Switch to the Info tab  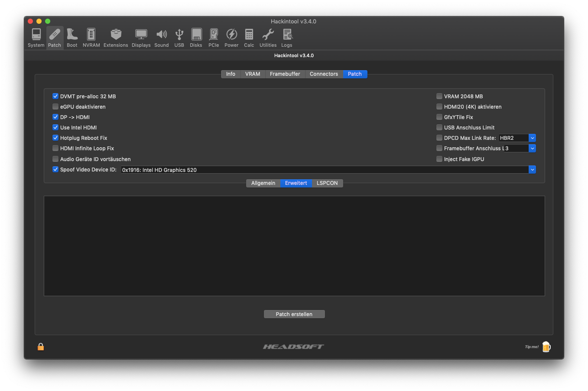pyautogui.click(x=231, y=74)
